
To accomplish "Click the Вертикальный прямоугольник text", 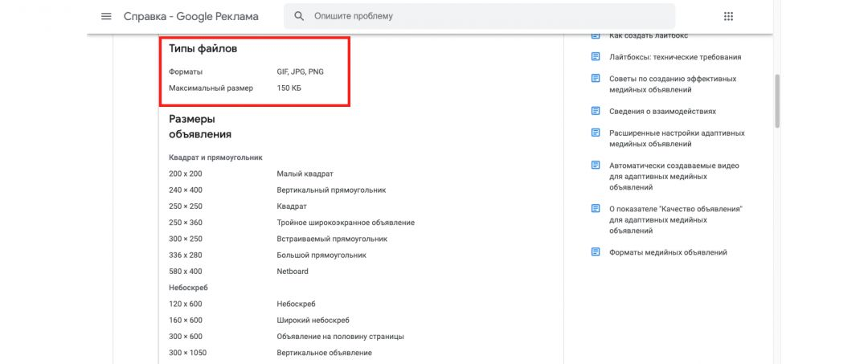I will point(331,190).
